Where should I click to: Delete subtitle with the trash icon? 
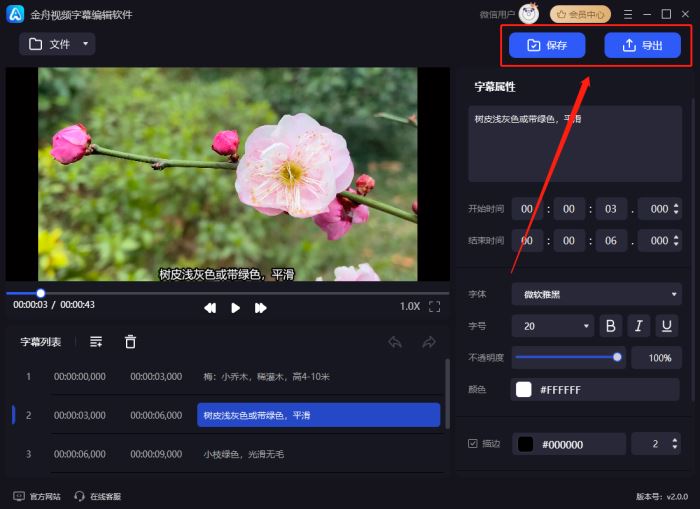pos(130,342)
